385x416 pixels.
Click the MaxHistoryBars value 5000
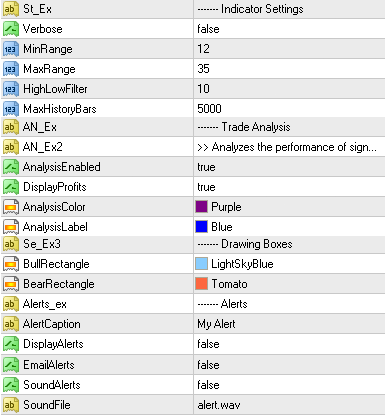(x=209, y=109)
